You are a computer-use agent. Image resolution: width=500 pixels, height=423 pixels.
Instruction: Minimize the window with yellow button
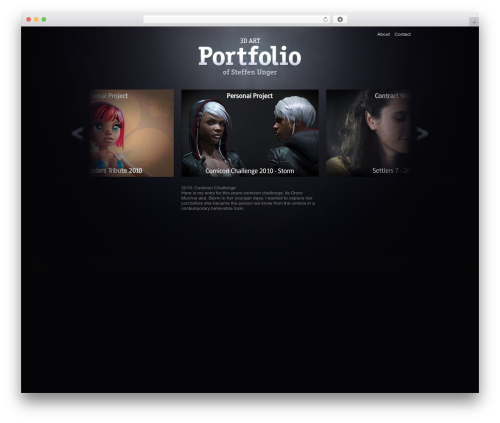pos(36,19)
